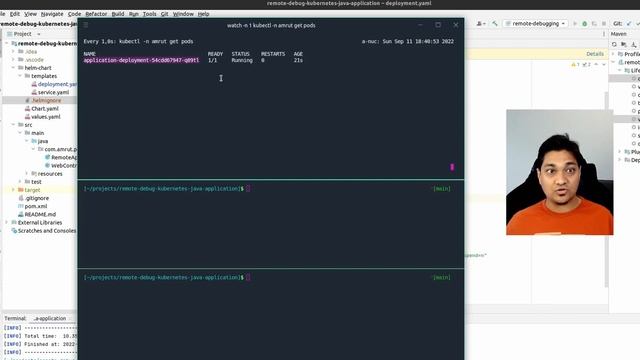Go to next highlighted problem arrow

pyautogui.click(x=604, y=64)
